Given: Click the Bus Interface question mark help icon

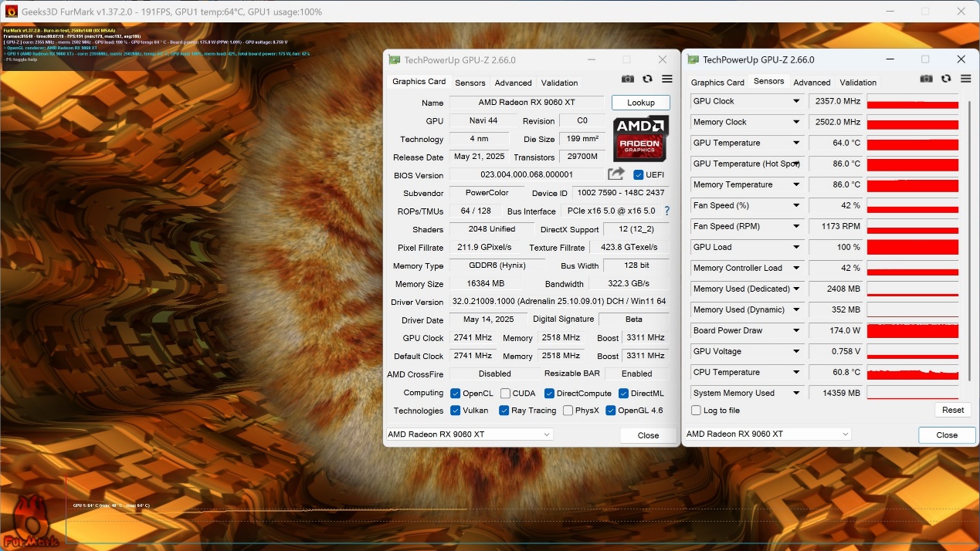Looking at the screenshot, I should pos(666,210).
